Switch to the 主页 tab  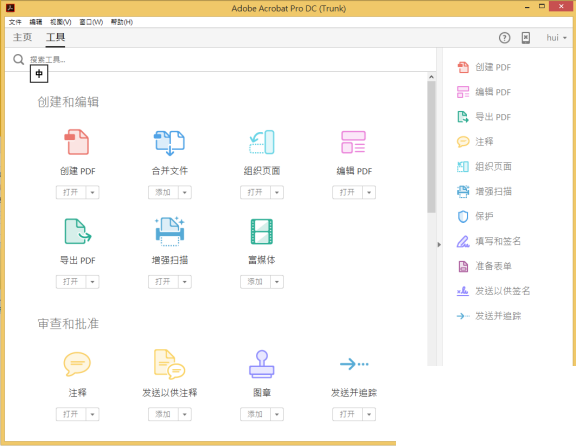[x=22, y=37]
